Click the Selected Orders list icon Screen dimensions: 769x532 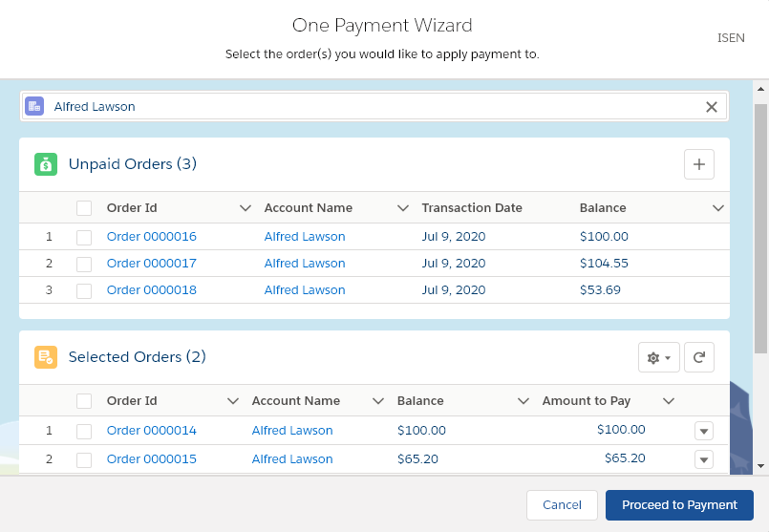click(x=46, y=357)
